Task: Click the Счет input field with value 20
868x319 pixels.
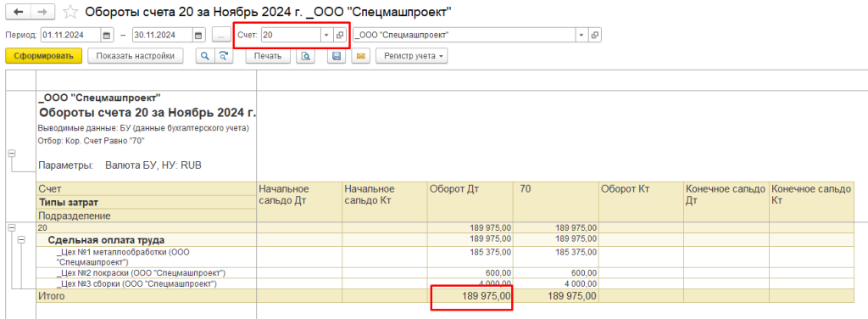Action: pos(292,35)
